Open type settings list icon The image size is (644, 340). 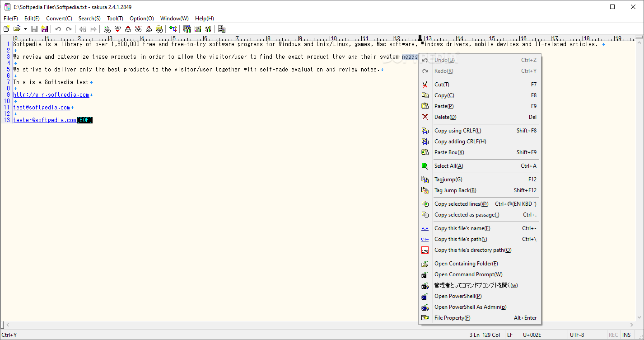point(187,29)
